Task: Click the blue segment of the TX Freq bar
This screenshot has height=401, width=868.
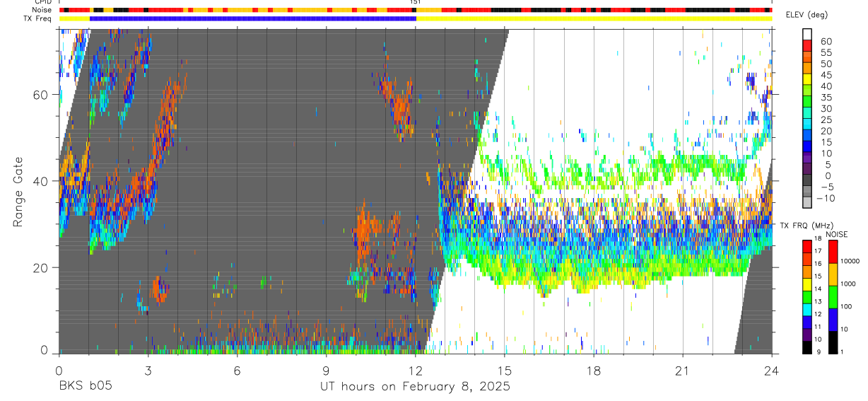Action: click(253, 18)
